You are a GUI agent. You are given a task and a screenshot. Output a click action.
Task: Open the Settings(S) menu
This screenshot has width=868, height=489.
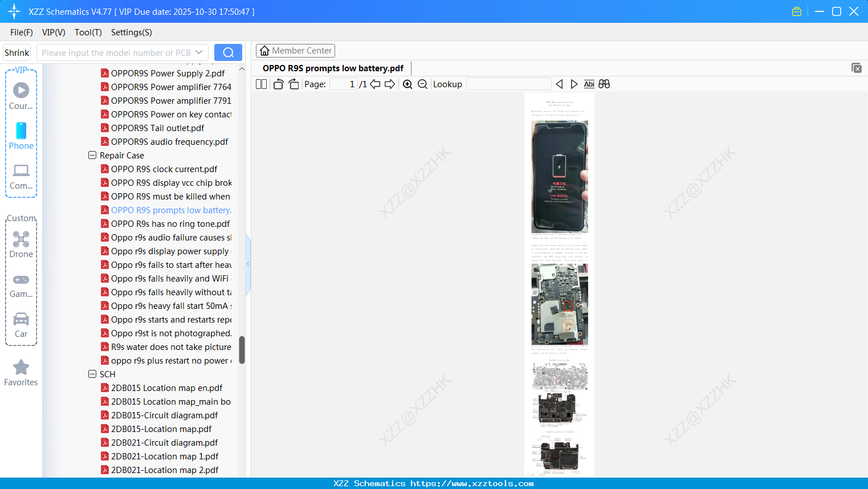[132, 32]
